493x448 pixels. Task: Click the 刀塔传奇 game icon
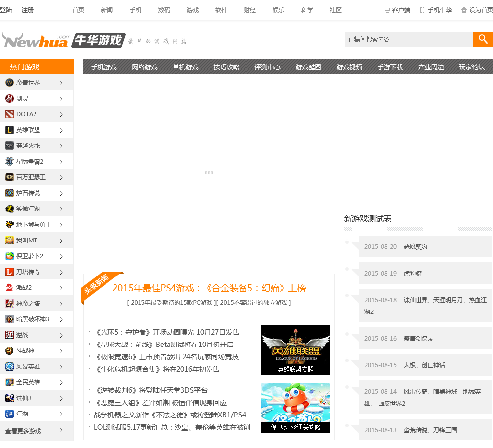tap(10, 272)
